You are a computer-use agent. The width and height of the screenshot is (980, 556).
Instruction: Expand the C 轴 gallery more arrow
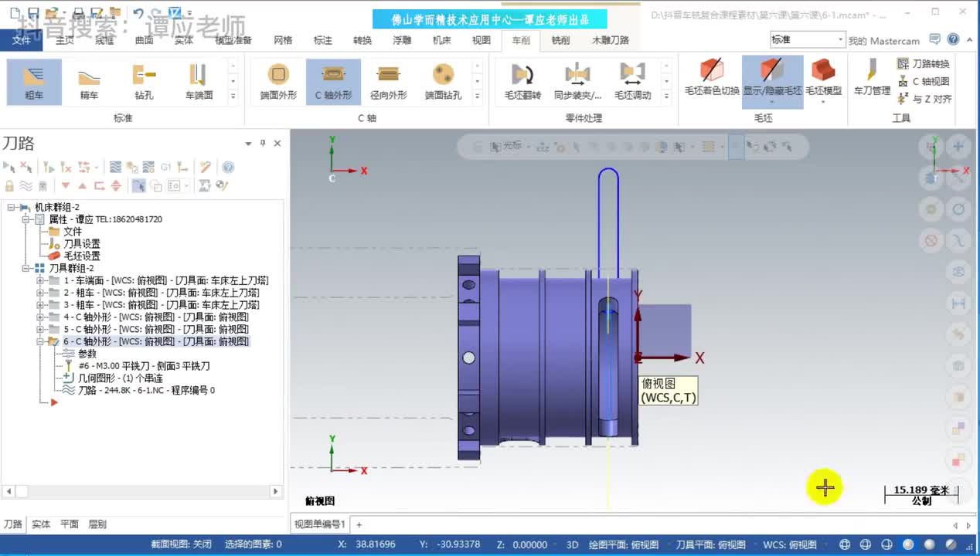pos(478,97)
